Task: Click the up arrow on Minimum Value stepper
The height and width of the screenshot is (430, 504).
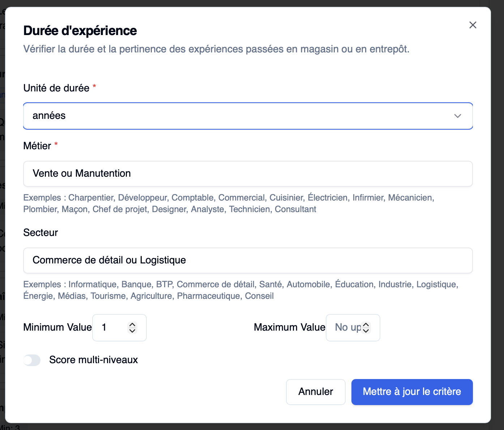Action: coord(132,324)
